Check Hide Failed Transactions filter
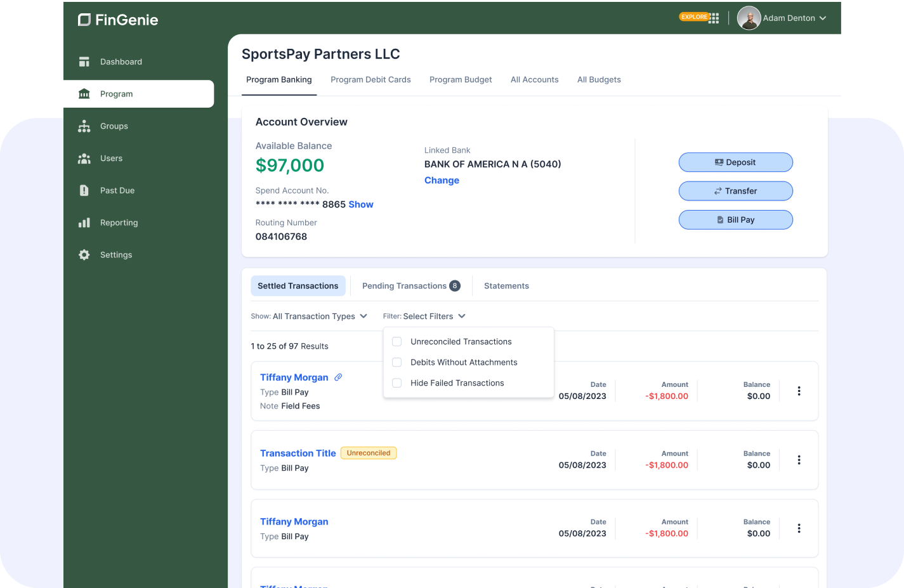The width and height of the screenshot is (904, 588). click(x=397, y=383)
